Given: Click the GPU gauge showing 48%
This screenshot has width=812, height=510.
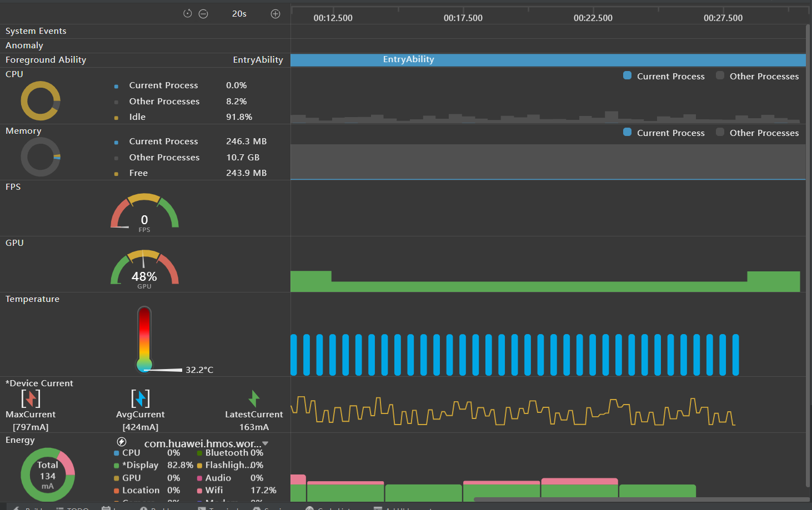Looking at the screenshot, I should coord(144,269).
